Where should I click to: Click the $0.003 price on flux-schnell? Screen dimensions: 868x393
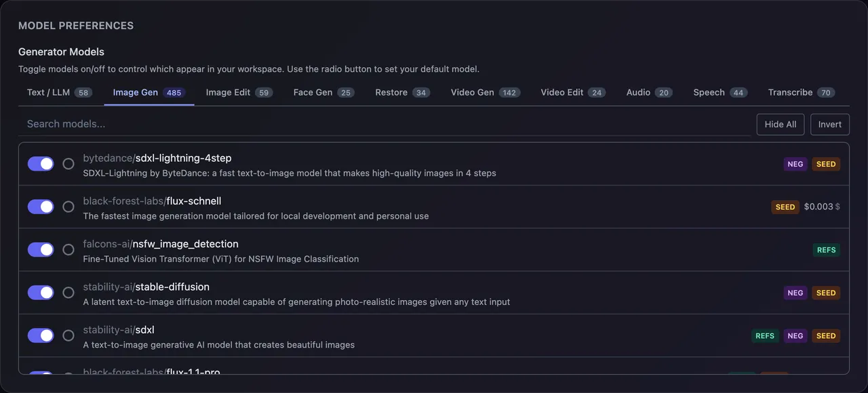tap(818, 207)
